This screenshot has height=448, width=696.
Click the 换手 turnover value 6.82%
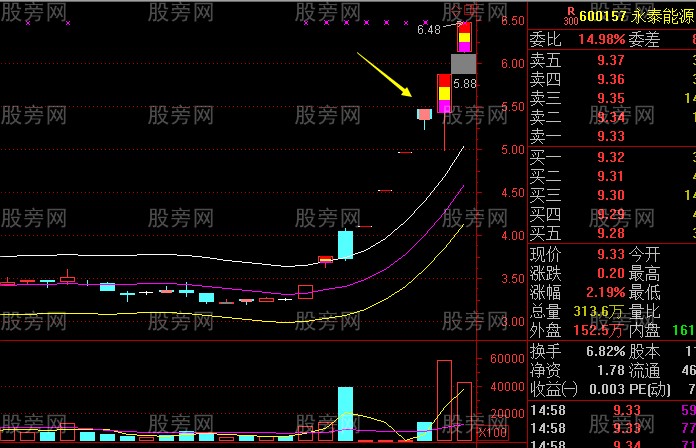605,351
